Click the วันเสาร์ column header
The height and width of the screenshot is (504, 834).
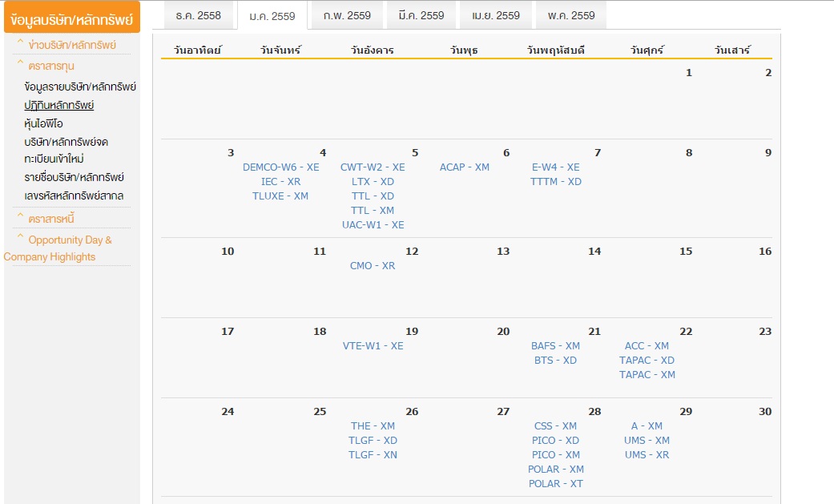click(x=732, y=50)
